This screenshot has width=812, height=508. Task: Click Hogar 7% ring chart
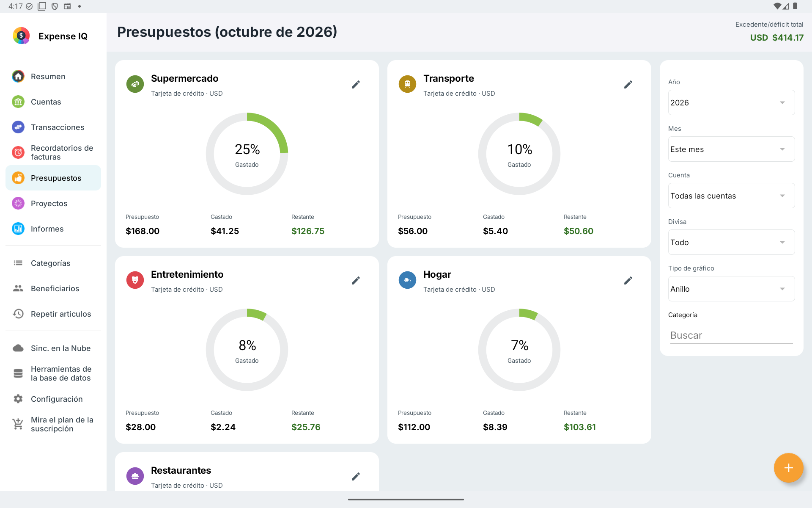pos(519,350)
